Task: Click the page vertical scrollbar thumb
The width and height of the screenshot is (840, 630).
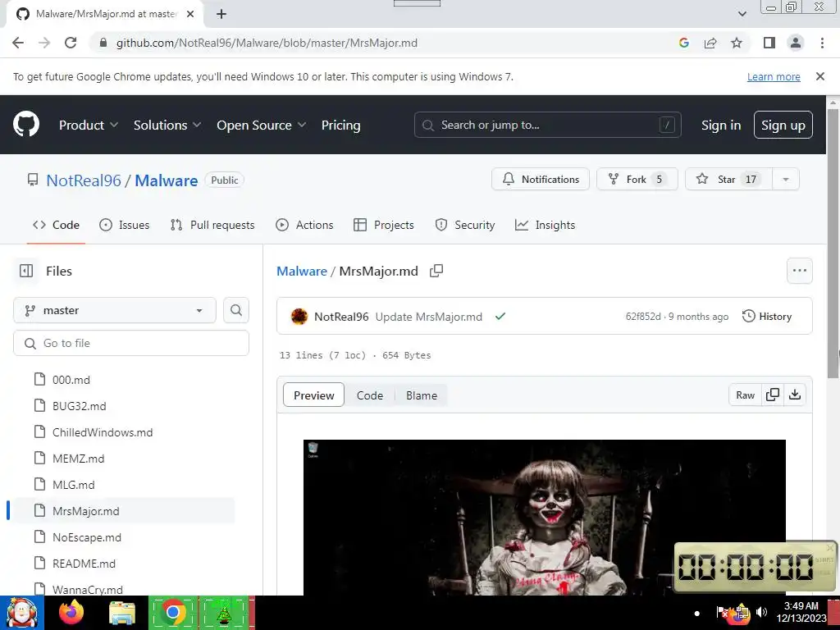Action: pyautogui.click(x=833, y=244)
